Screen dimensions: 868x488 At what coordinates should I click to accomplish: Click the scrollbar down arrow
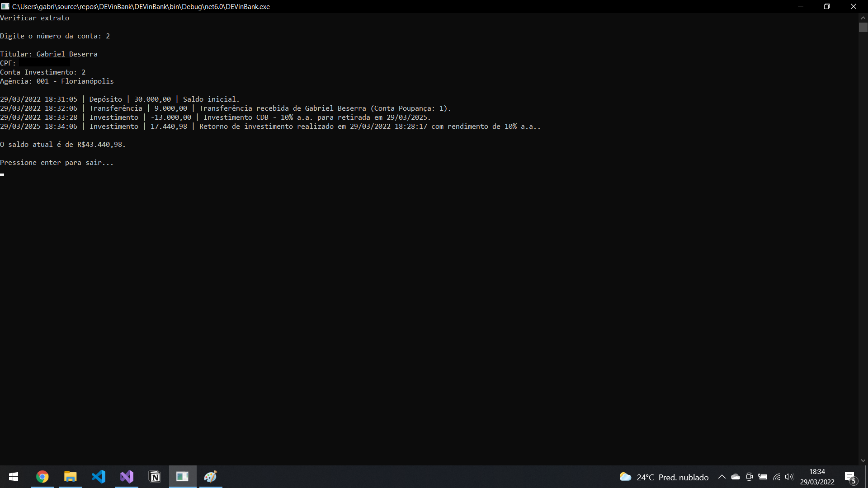click(x=863, y=460)
